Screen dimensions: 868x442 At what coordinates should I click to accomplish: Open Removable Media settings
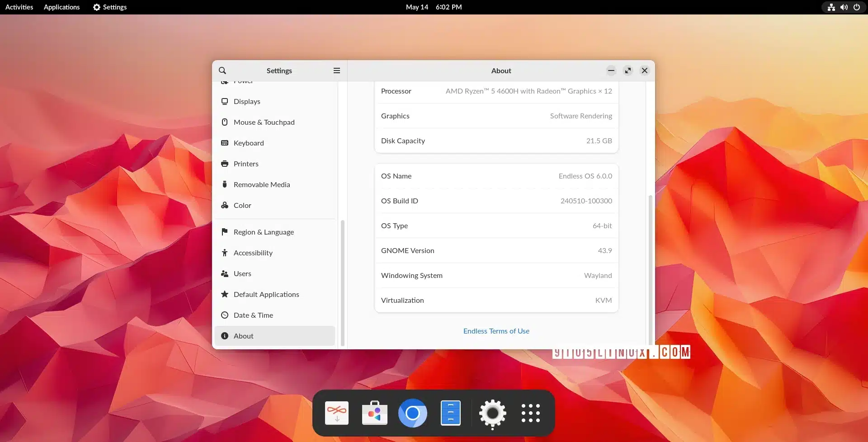click(262, 184)
